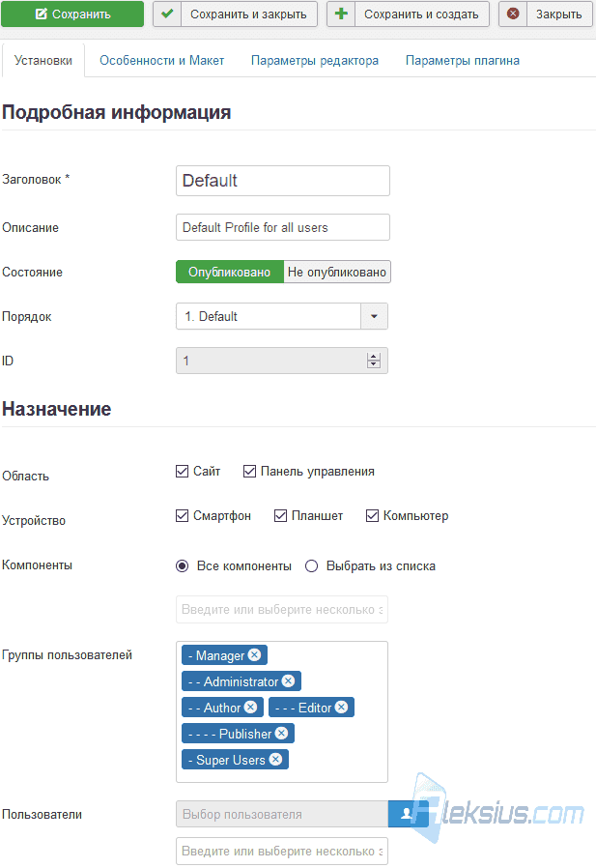Remove the Publisher group tag
This screenshot has height=868, width=596.
pos(282,733)
